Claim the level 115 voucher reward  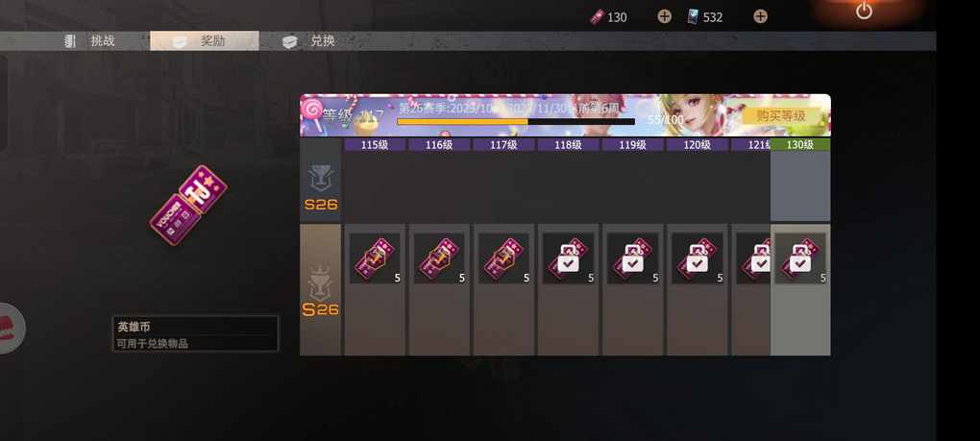(x=375, y=258)
